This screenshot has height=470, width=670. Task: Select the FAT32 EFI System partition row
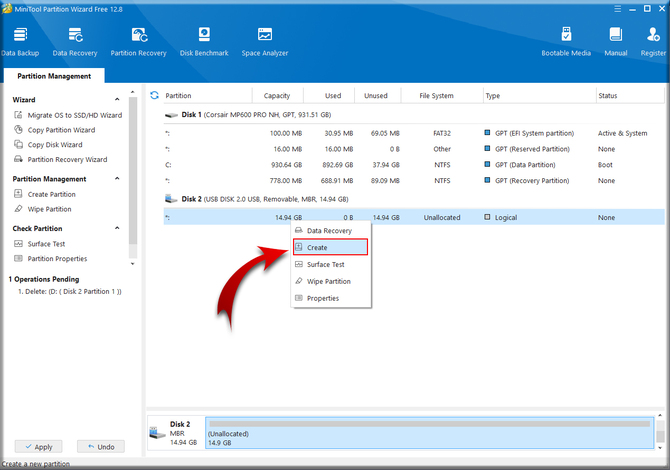pyautogui.click(x=414, y=133)
